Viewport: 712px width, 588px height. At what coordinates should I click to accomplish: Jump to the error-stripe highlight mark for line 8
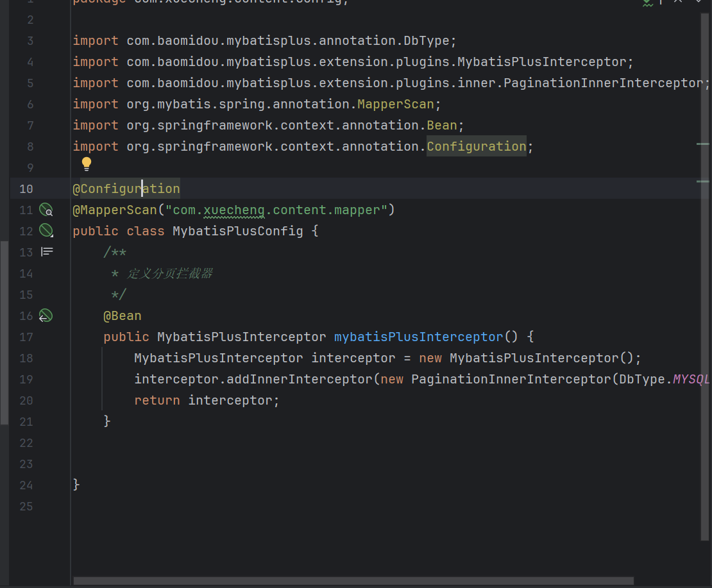703,144
